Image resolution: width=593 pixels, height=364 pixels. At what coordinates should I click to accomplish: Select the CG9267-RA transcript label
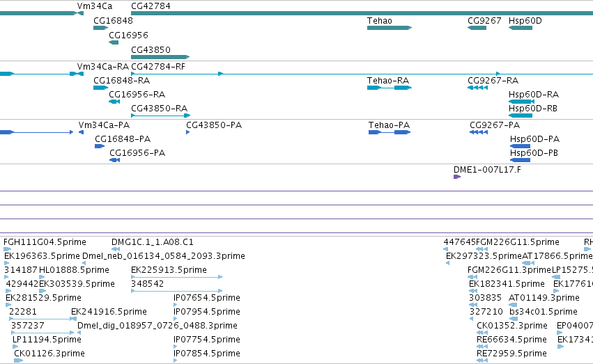coord(493,81)
